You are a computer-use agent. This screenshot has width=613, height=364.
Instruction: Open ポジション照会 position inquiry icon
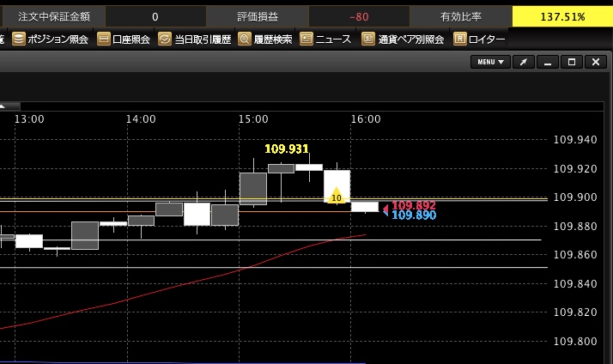pos(18,39)
